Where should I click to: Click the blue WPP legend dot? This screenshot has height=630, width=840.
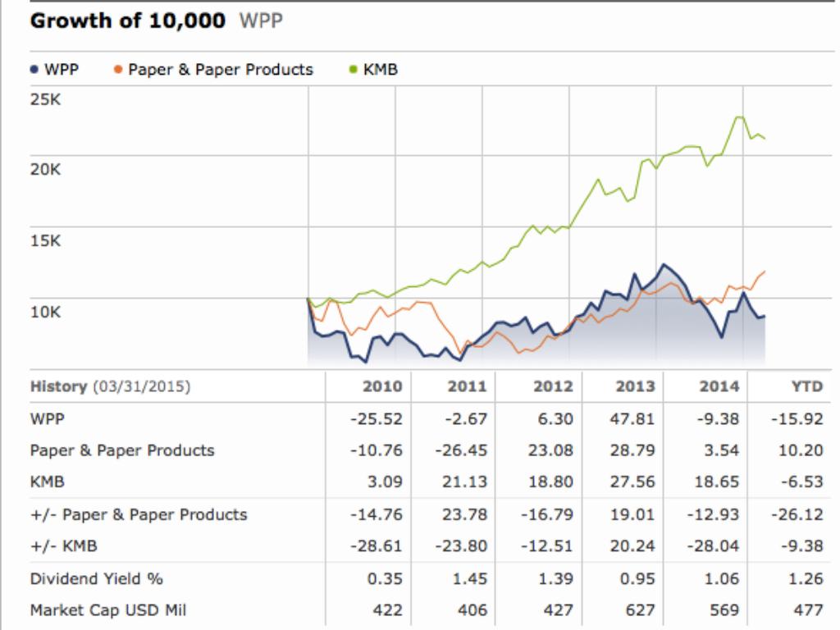pos(32,71)
